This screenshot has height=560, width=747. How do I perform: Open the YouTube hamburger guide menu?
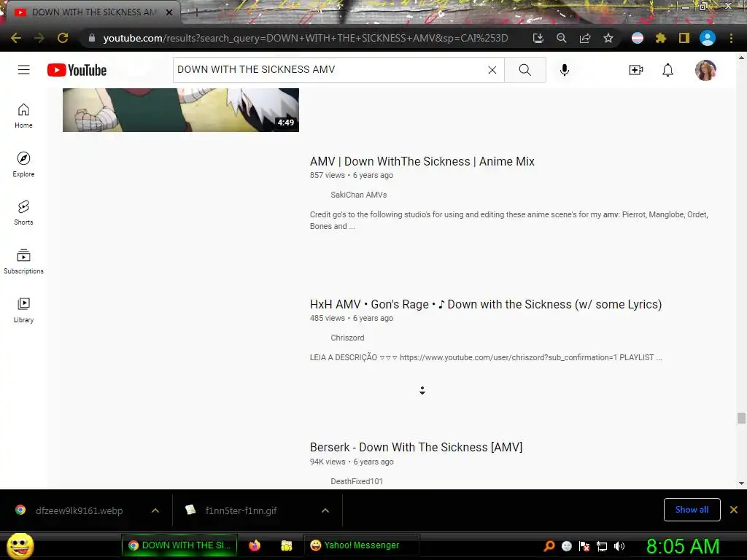24,70
